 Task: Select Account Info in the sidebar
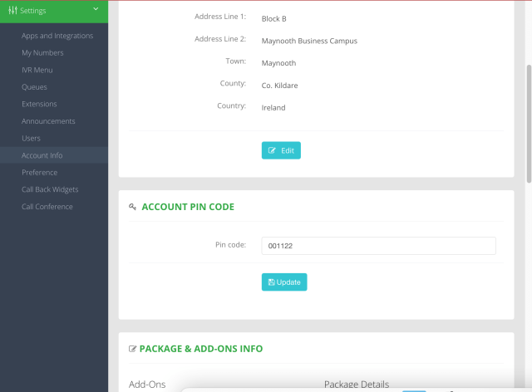pyautogui.click(x=42, y=155)
